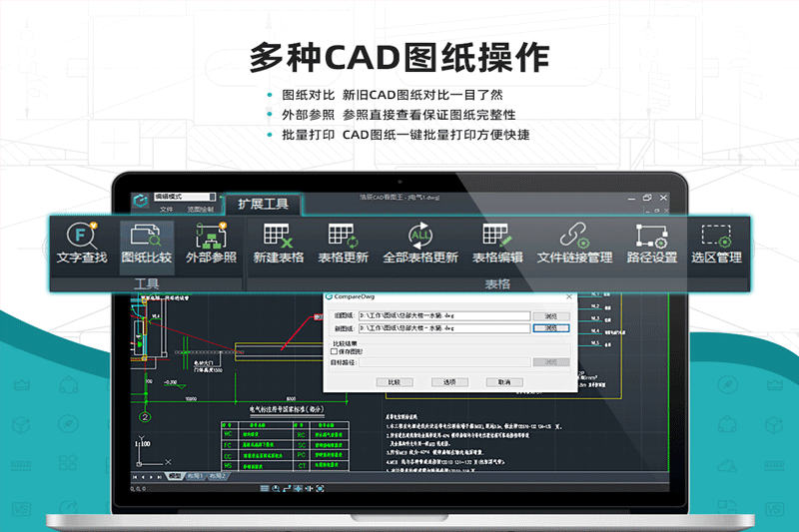799x532 pixels.
Task: Expand the 编辑模式 mode dropdown
Action: [214, 198]
